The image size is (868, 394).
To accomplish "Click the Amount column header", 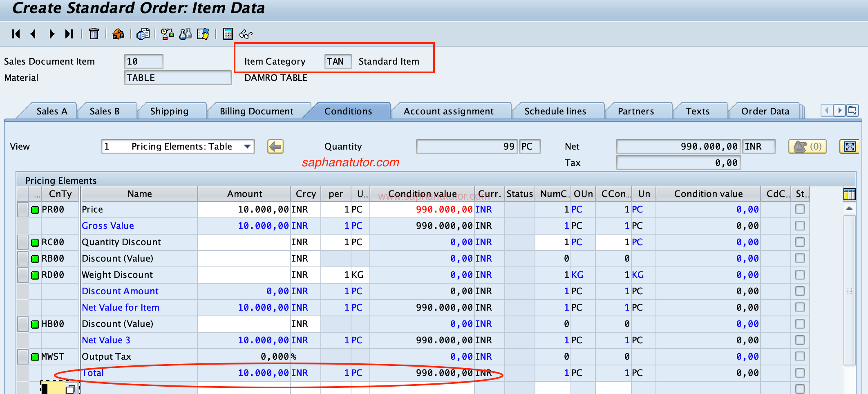I will (x=244, y=194).
